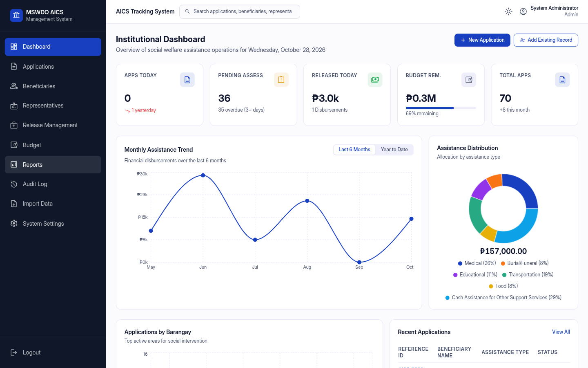Switch trend to Year to Date
Viewport: 588px width, 368px height.
point(394,150)
